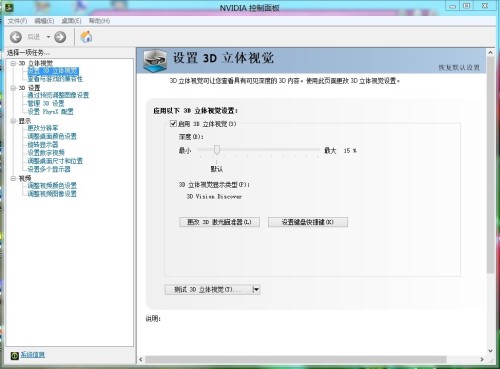Open 查看与游戏的兼容性 task
This screenshot has width=500, height=369.
pyautogui.click(x=55, y=79)
